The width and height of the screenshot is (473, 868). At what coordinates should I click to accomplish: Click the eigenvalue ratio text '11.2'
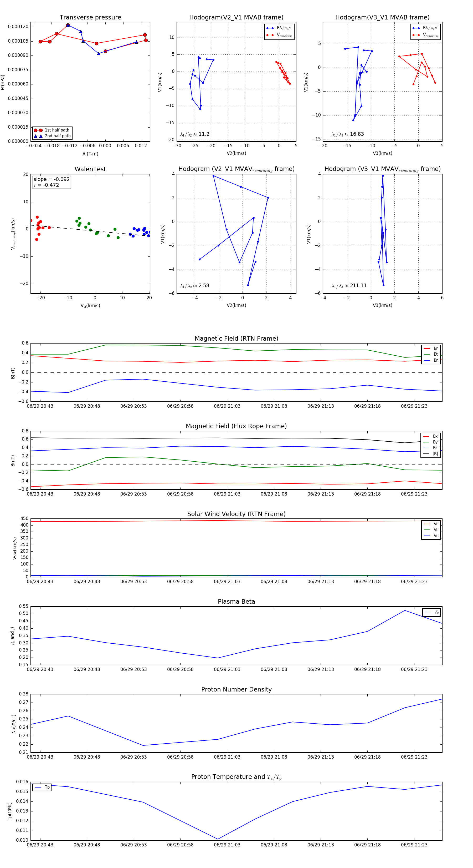(x=204, y=134)
